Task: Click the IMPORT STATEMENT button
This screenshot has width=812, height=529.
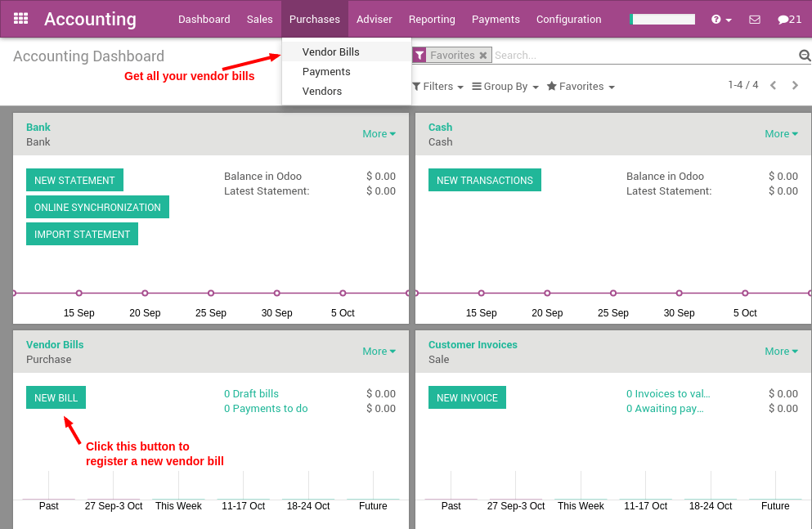Action: point(82,233)
